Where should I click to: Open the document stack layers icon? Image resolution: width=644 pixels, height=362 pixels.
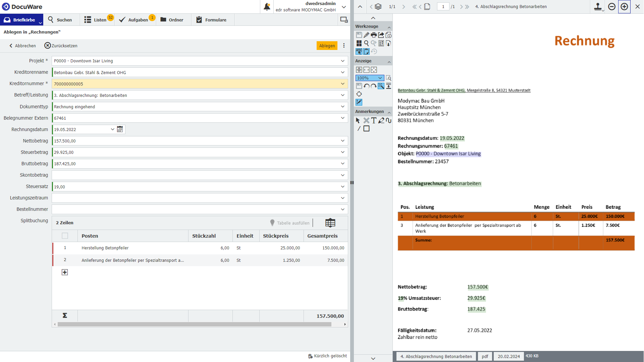coord(378,7)
